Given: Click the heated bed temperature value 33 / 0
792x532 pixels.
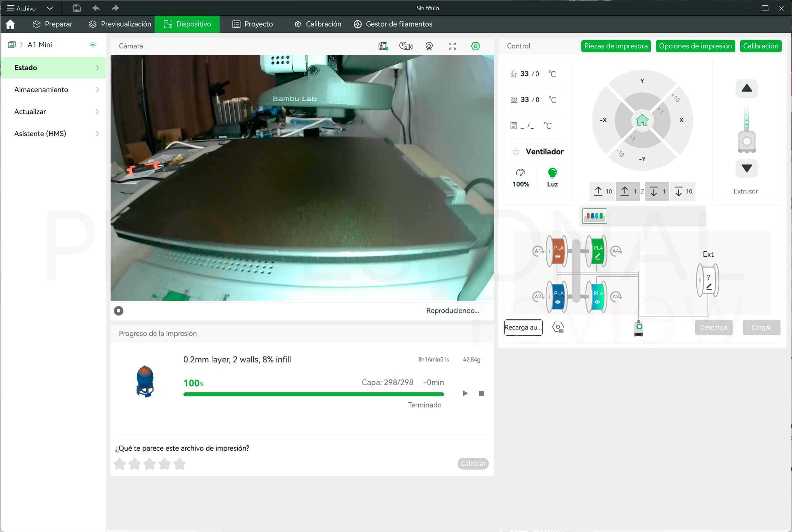Looking at the screenshot, I should [x=529, y=100].
